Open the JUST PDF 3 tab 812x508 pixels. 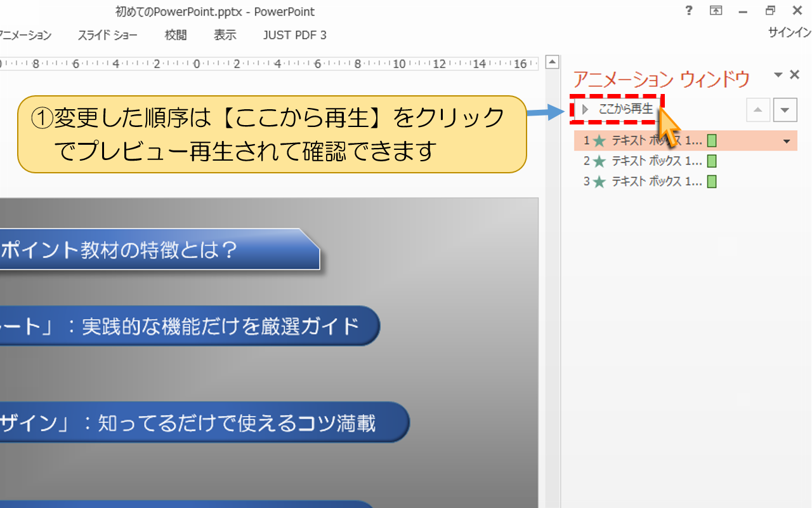click(x=295, y=36)
